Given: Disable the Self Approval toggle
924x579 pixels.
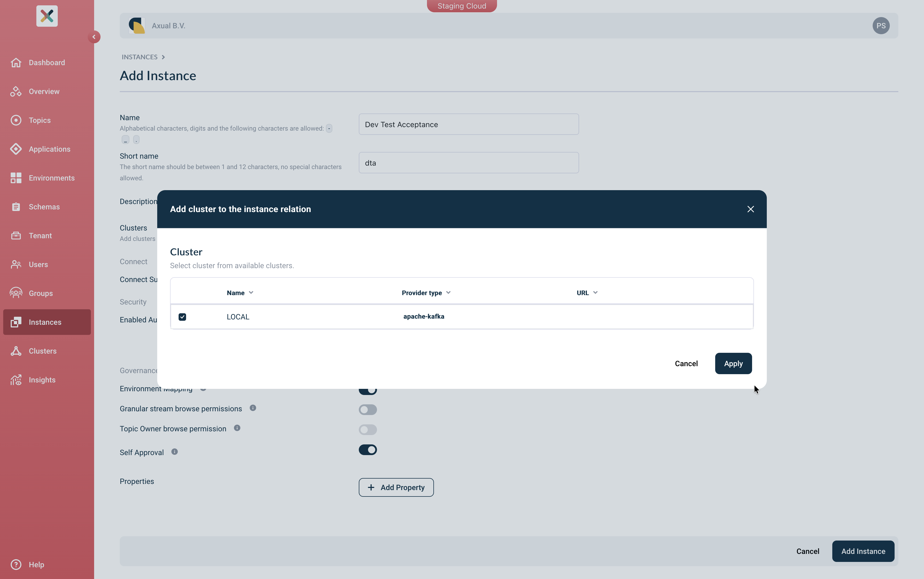Looking at the screenshot, I should [x=368, y=449].
